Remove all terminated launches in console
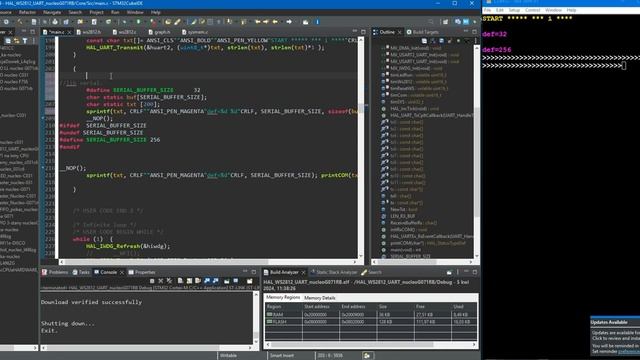This screenshot has width=640, height=360. pos(169,281)
